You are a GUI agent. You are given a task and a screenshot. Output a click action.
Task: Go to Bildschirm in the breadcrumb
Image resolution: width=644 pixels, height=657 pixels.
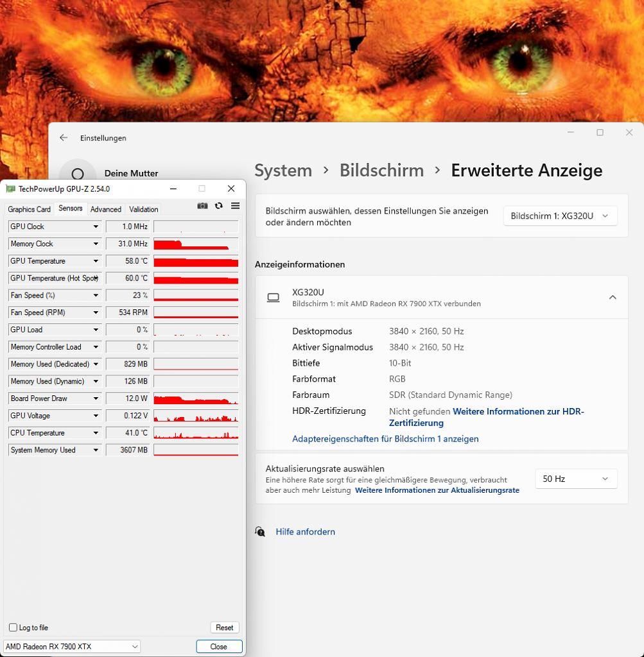pos(381,171)
